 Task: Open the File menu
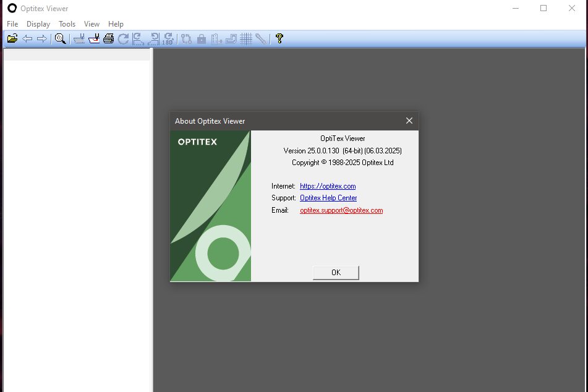point(12,24)
